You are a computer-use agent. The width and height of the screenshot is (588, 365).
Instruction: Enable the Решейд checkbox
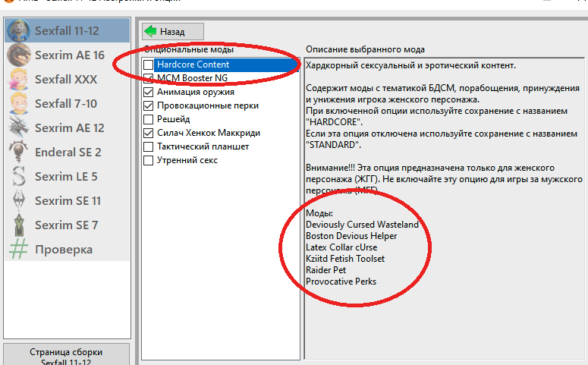point(149,120)
